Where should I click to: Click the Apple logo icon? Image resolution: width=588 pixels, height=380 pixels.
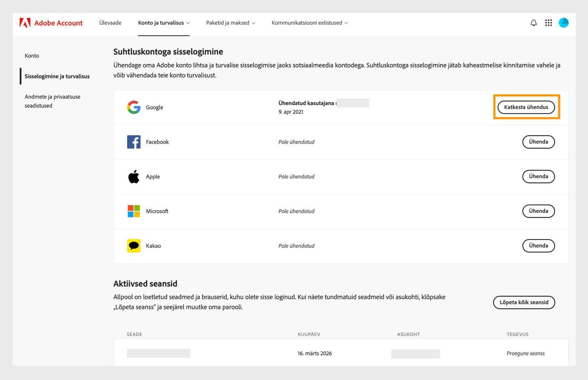tap(134, 176)
